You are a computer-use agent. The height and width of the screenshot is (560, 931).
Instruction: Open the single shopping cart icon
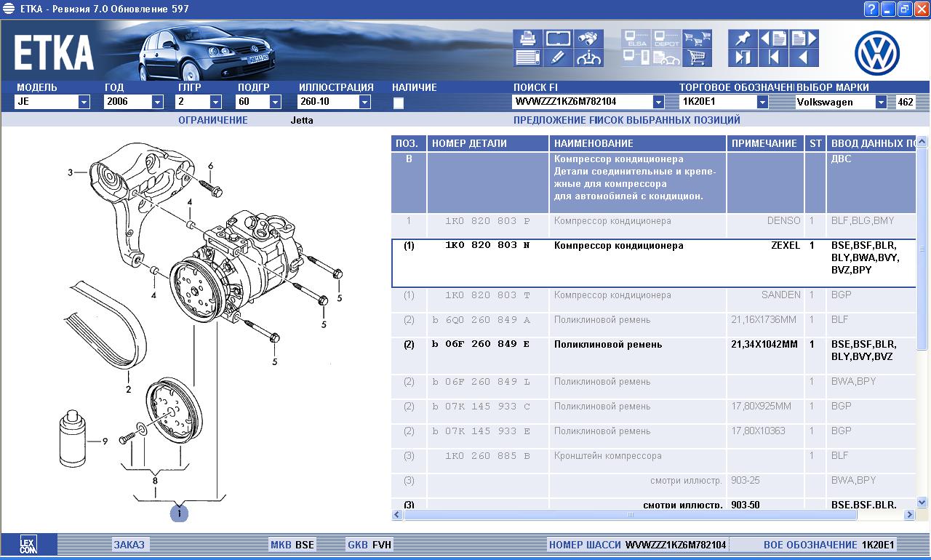(x=698, y=57)
